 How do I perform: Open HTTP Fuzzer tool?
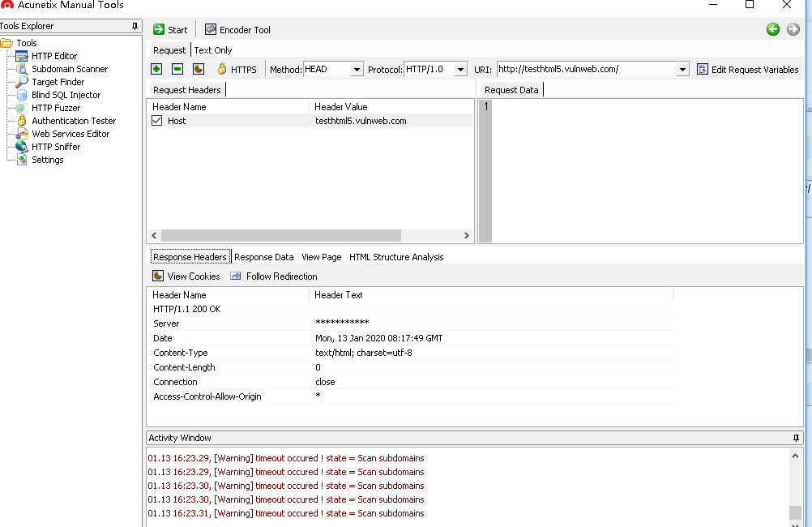click(55, 108)
